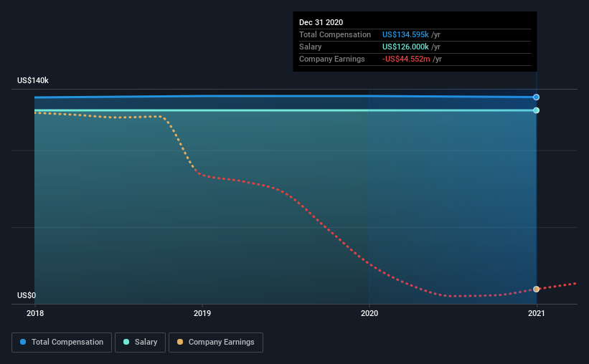Toggle the Salary legend button

tap(140, 343)
